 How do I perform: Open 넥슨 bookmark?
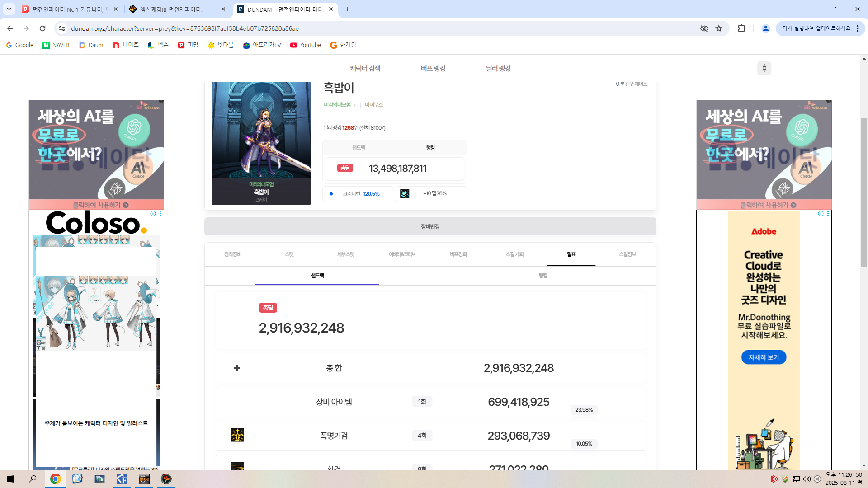click(158, 45)
